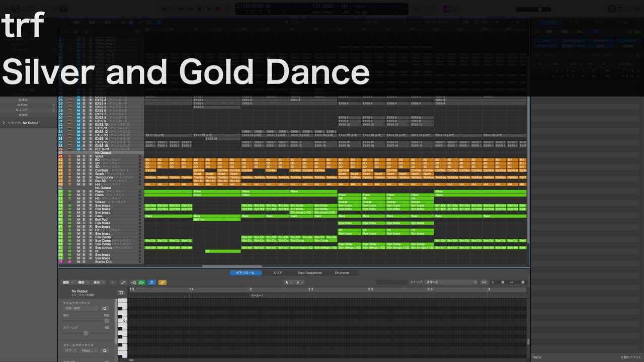Screen dimensions: 644x362
Task: Toggle the blue catch playhead icon
Action: (x=152, y=283)
